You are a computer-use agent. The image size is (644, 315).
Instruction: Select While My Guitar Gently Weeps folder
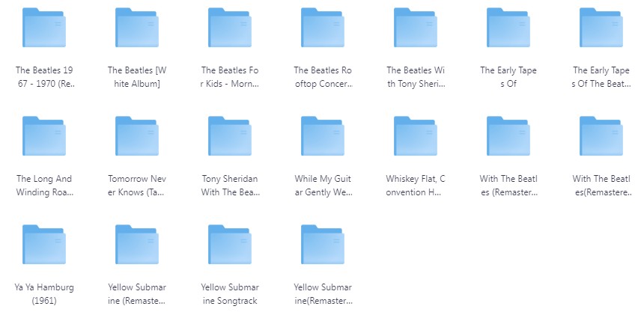(323, 135)
